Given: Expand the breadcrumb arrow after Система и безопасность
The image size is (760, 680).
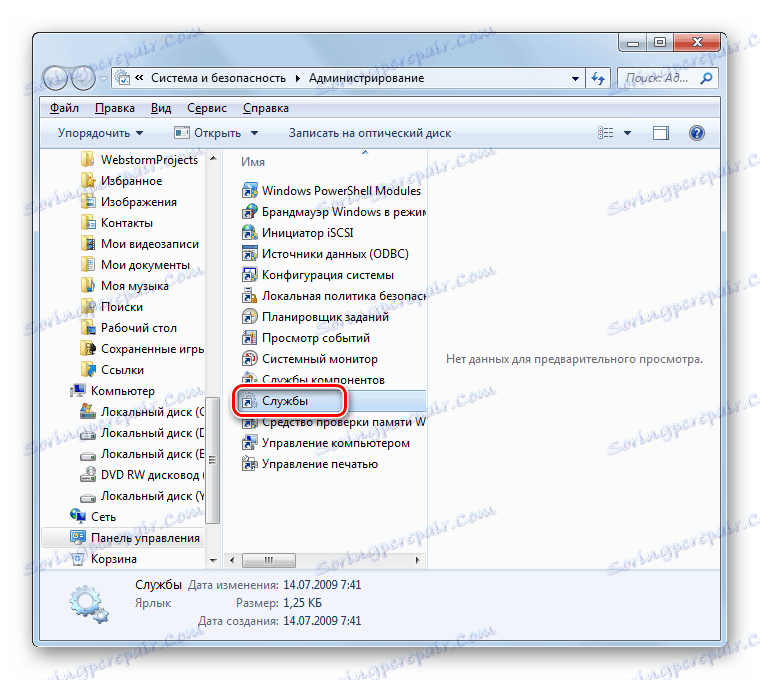Looking at the screenshot, I should (x=298, y=79).
